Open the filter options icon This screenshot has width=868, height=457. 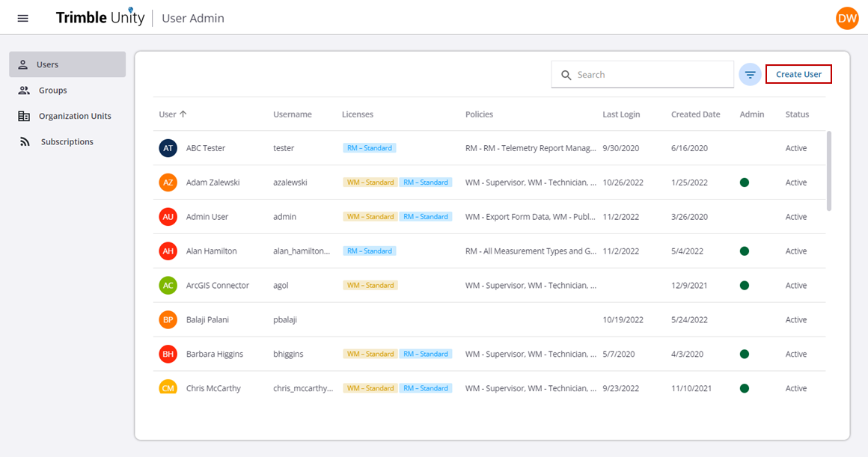tap(750, 75)
